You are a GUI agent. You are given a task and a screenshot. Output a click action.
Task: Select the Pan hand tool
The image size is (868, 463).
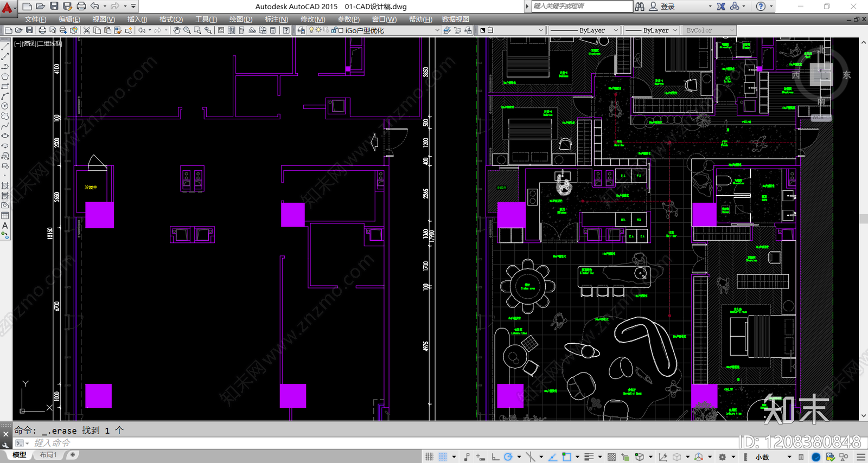(x=177, y=30)
